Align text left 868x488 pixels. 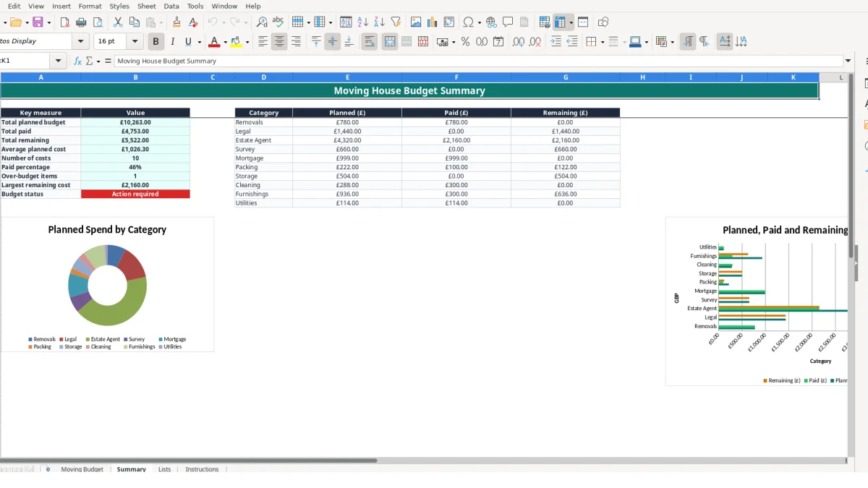pyautogui.click(x=263, y=42)
